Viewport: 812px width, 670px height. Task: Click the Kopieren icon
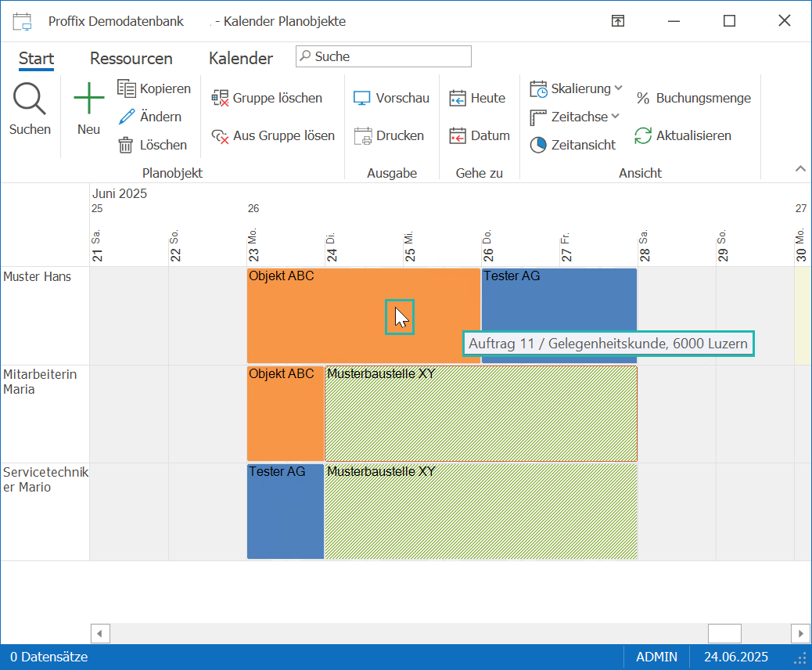127,88
